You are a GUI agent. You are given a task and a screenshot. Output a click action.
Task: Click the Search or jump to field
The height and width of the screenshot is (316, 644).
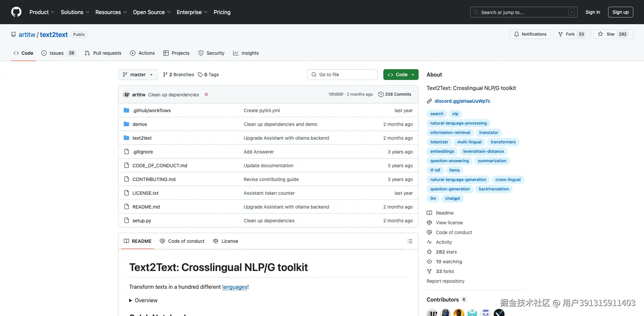click(524, 12)
